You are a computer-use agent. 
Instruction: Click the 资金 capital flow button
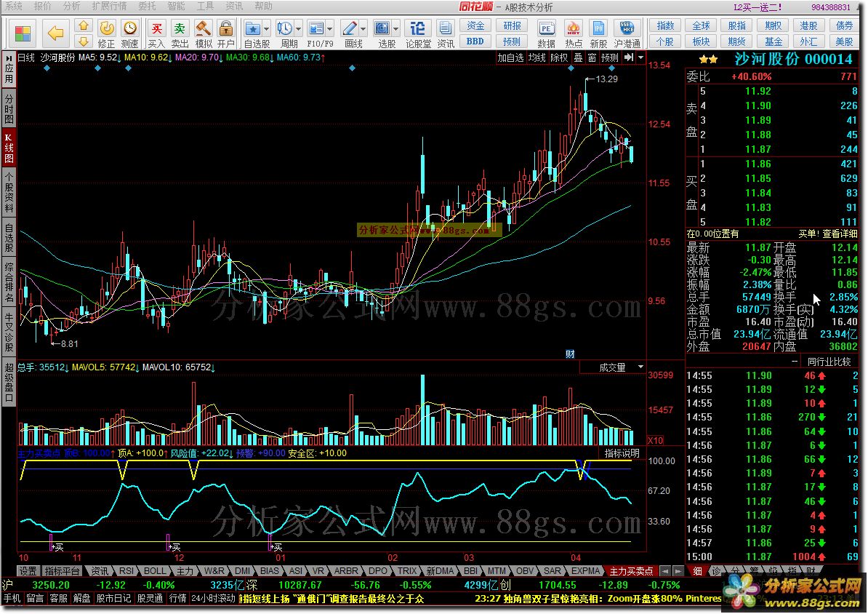475,26
